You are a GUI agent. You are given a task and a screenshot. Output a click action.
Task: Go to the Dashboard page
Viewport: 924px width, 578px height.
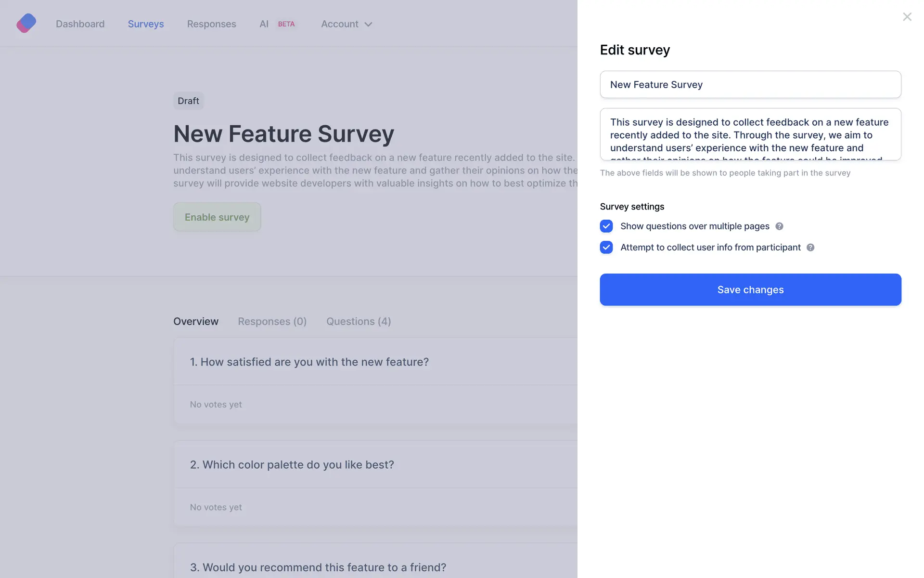tap(80, 24)
